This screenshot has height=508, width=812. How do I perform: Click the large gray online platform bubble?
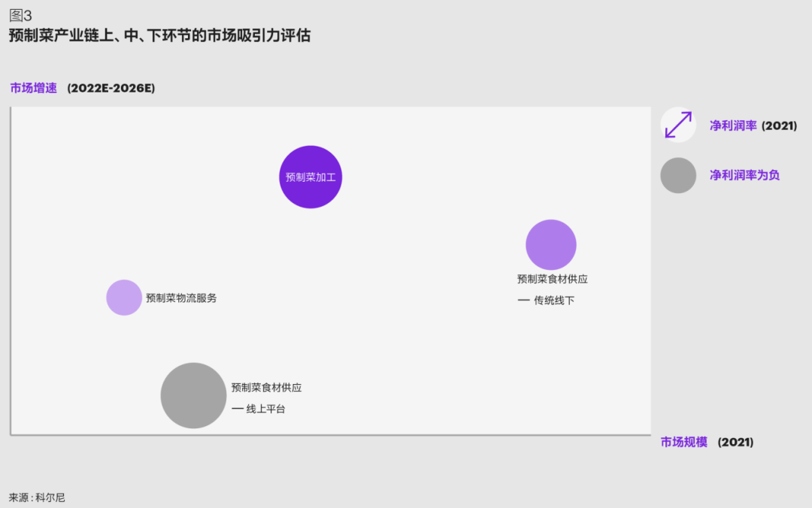coord(193,395)
